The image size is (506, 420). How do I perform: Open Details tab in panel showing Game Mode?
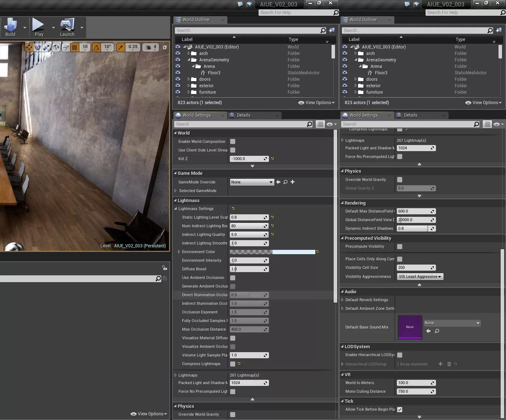[243, 115]
